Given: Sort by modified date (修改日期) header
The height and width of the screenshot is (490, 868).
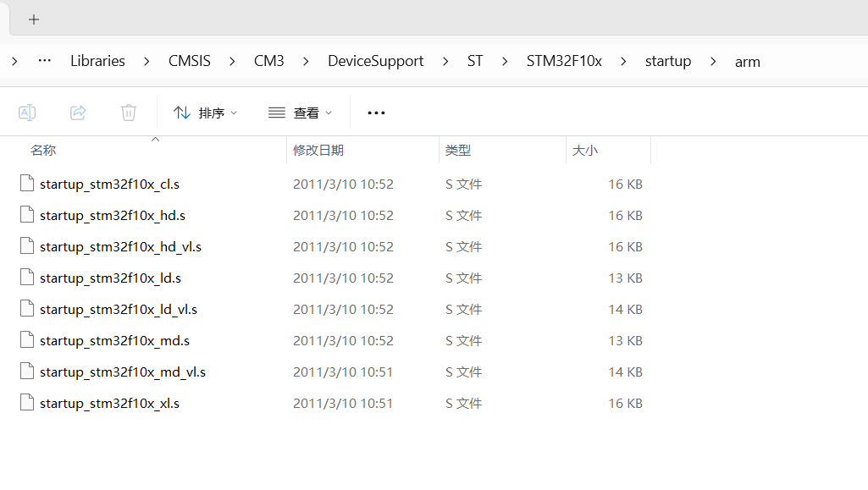Looking at the screenshot, I should click(318, 150).
